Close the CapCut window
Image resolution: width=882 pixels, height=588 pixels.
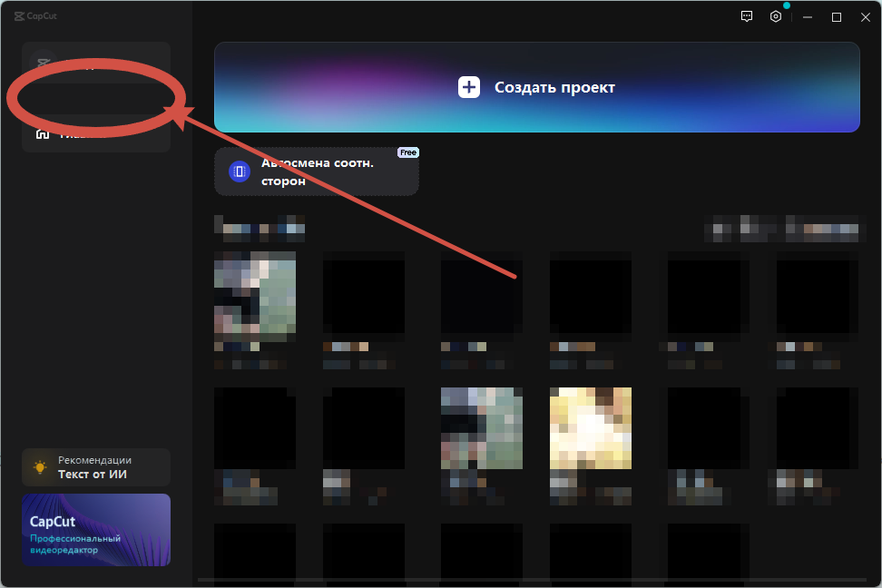866,17
